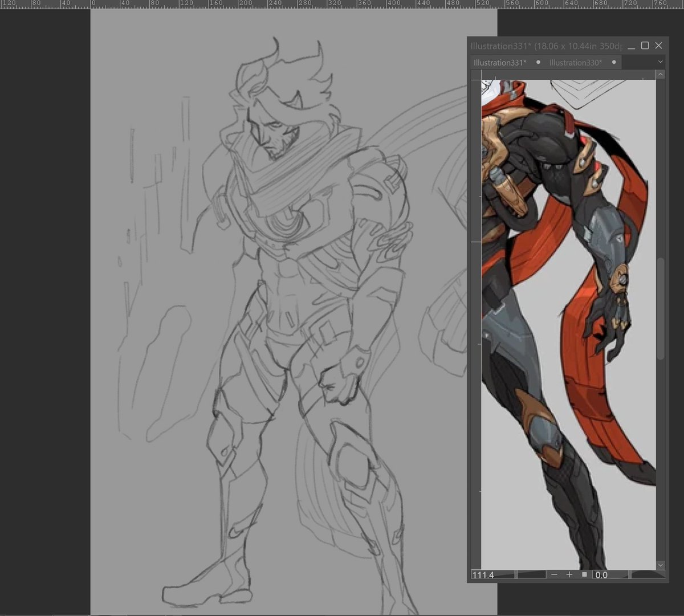The width and height of the screenshot is (684, 616).
Task: Click the fit-to-screen square icon
Action: pos(584,574)
